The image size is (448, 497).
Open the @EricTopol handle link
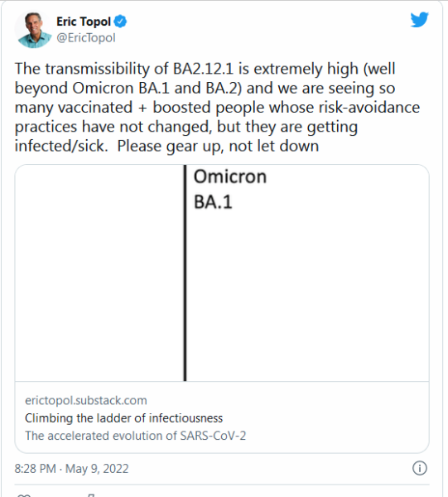pos(86,38)
